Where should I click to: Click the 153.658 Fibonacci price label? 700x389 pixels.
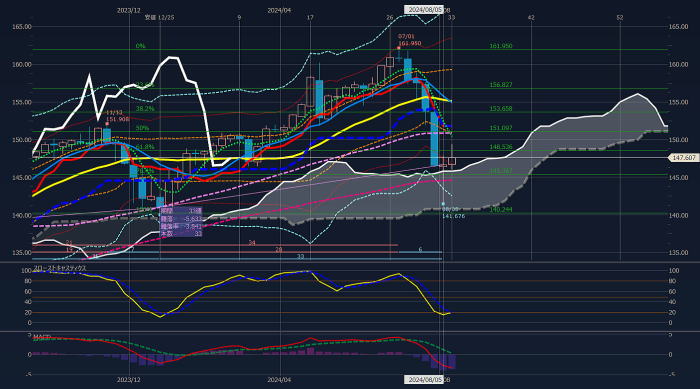pos(501,109)
